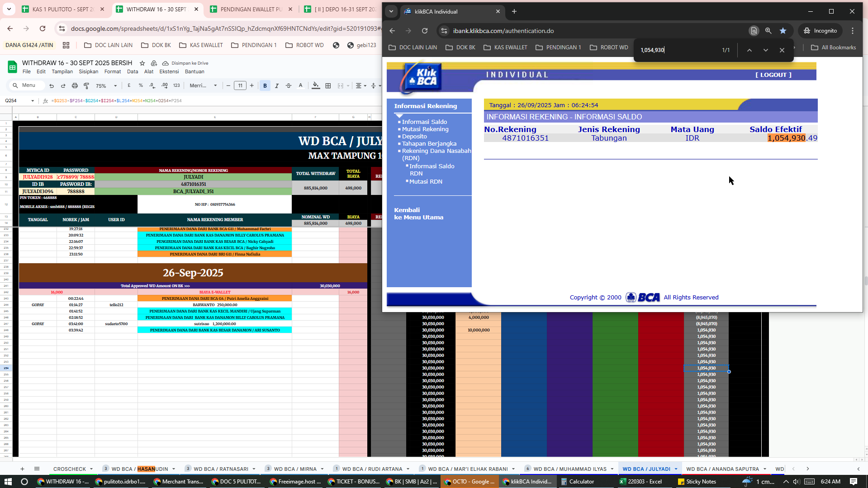The image size is (868, 488).
Task: Open new tab in klikBCA window
Action: click(514, 11)
